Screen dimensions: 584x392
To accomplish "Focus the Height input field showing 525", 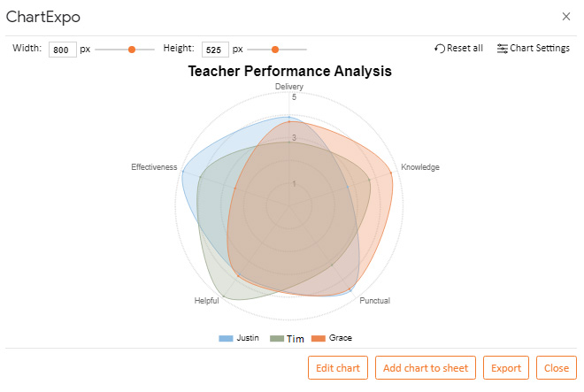I will (215, 50).
